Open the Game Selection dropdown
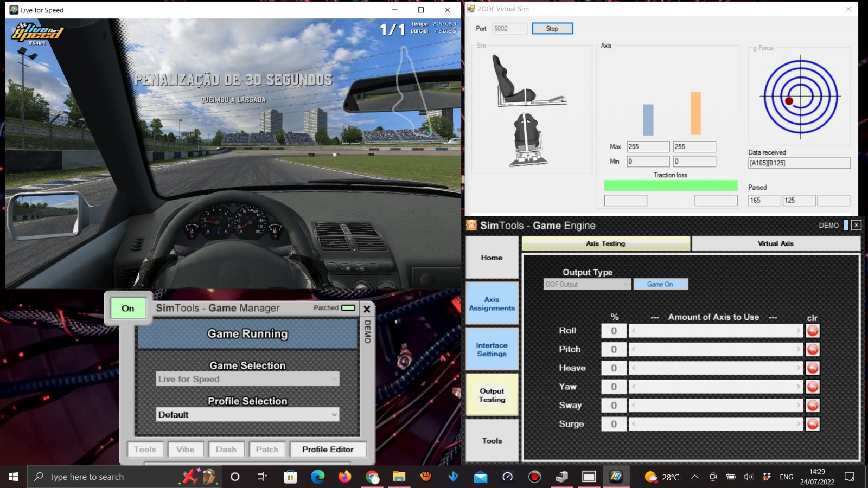The width and height of the screenshot is (868, 488). [247, 379]
